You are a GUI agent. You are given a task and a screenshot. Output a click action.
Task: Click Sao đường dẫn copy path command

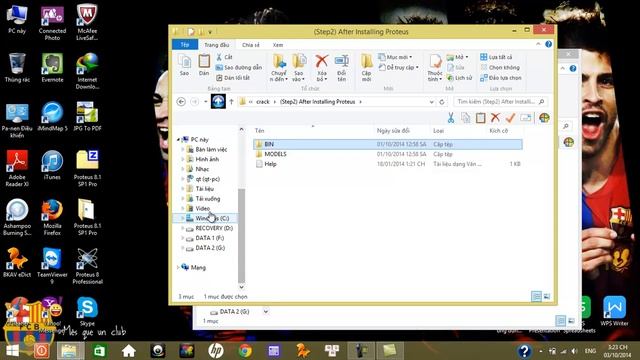pos(239,67)
